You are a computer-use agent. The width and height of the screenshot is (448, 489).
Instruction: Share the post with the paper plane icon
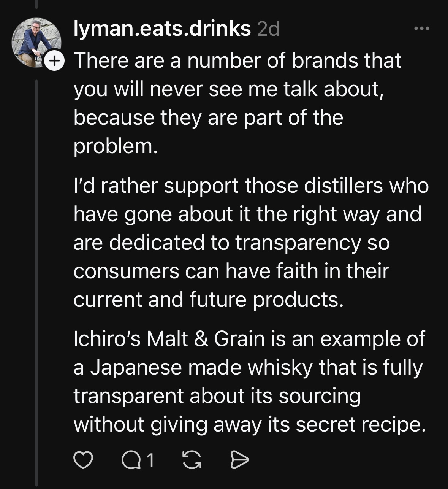click(x=239, y=460)
